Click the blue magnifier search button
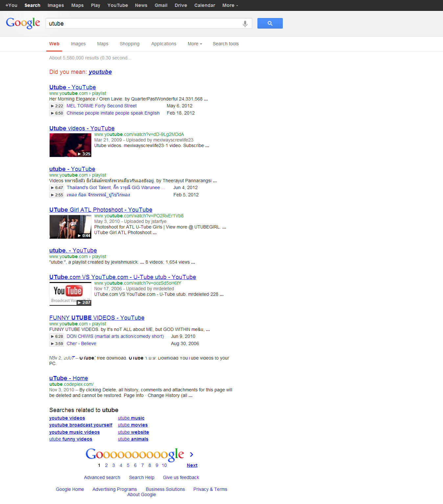 [270, 23]
